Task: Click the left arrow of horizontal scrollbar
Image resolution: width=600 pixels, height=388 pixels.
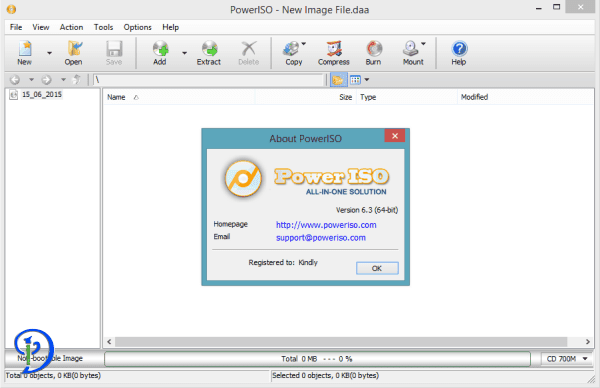Action: pos(109,342)
